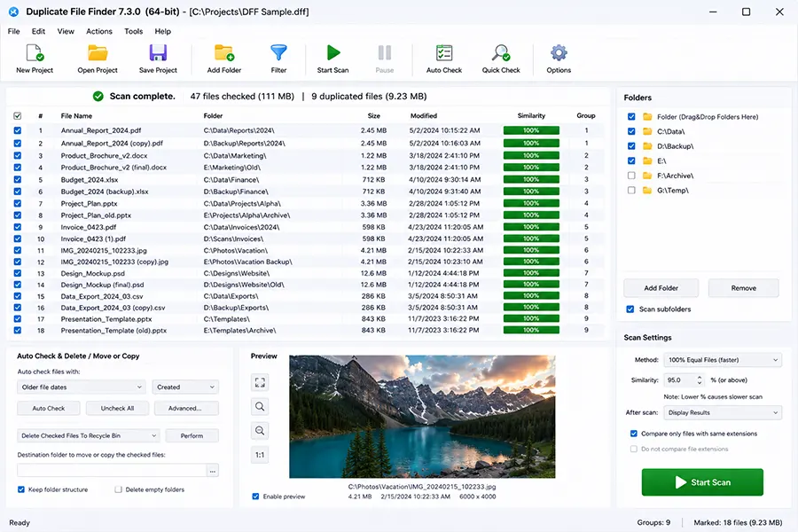Toggle the Keep folder structure checkbox
The image size is (798, 532).
[21, 489]
